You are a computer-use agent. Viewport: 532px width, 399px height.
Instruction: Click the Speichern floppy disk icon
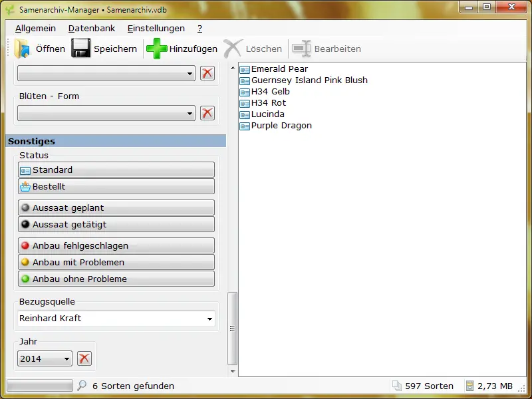point(80,49)
